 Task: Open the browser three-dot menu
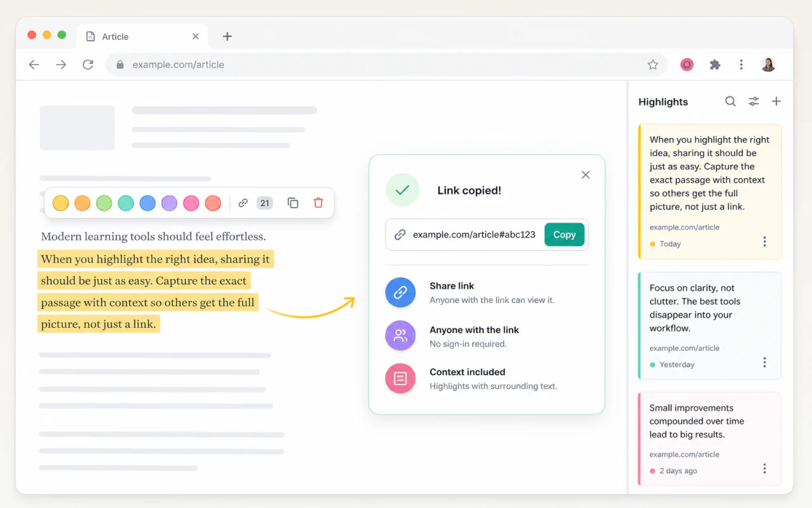(x=741, y=65)
